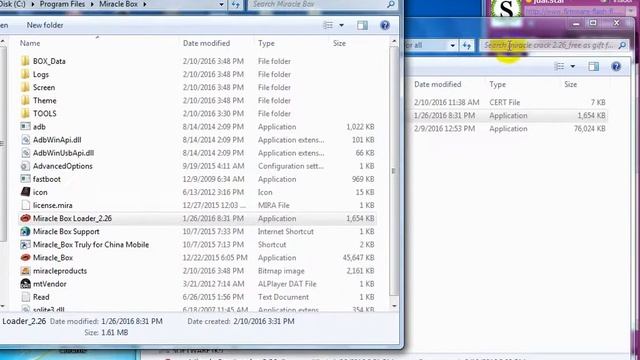The width and height of the screenshot is (640, 360).
Task: Expand breadcrumb arrow after Program Files
Action: (92, 4)
